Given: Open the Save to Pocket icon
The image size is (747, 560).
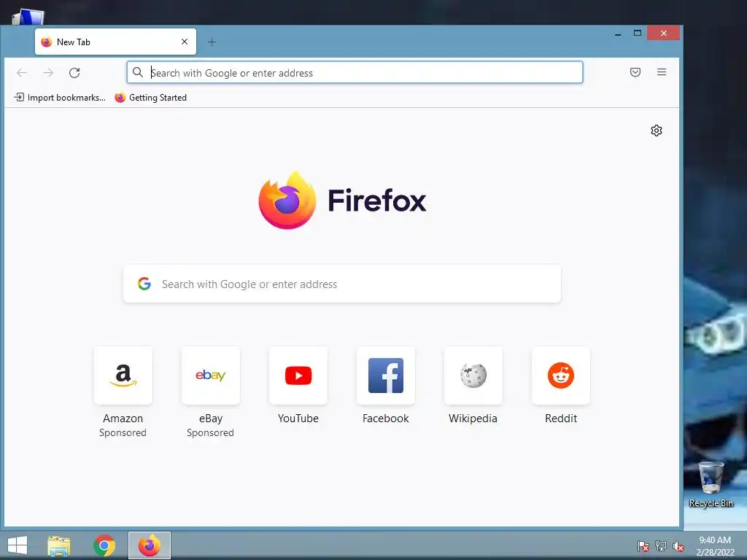Looking at the screenshot, I should tap(635, 72).
